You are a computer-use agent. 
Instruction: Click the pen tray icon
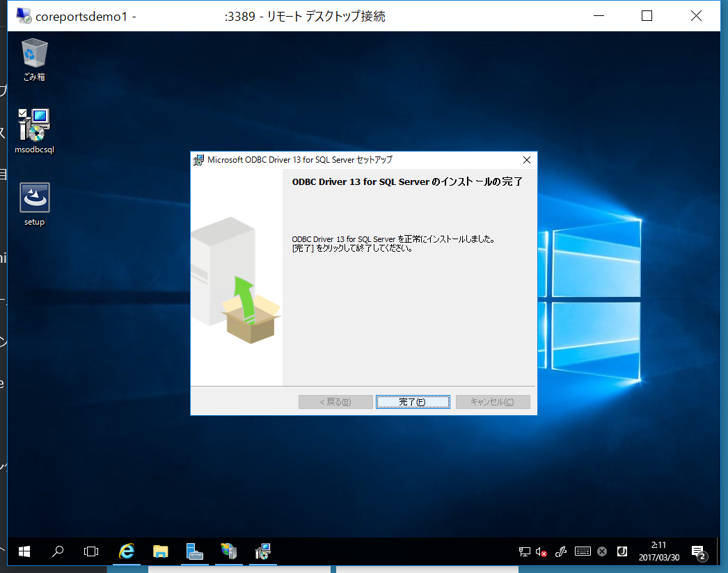click(x=561, y=551)
